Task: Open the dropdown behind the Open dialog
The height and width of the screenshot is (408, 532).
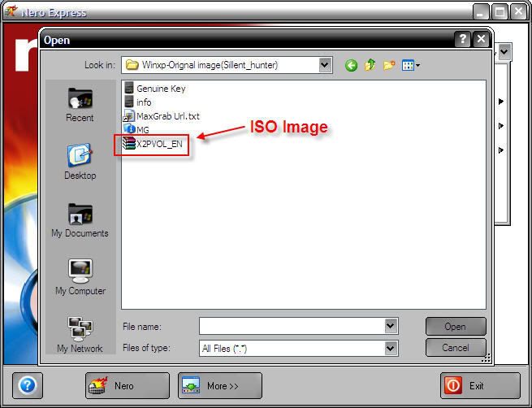Action: (505, 52)
